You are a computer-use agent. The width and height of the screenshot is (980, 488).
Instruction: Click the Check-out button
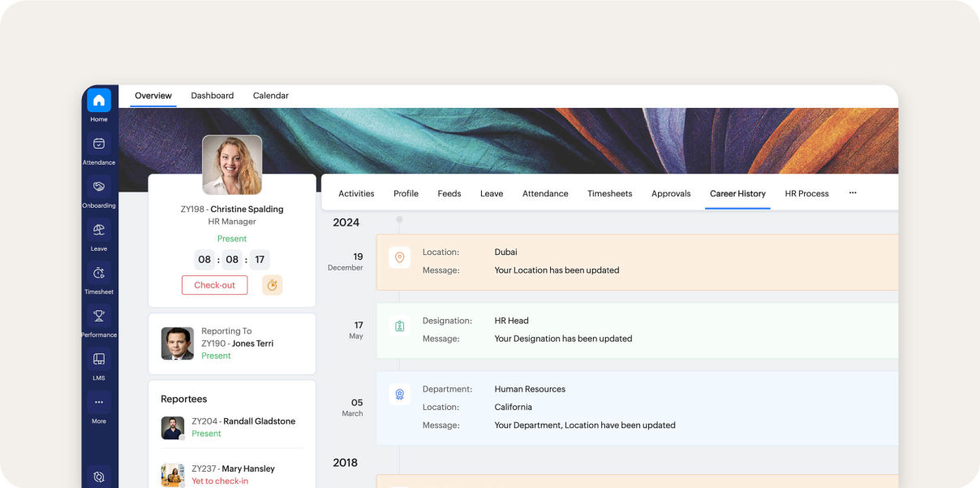tap(214, 285)
